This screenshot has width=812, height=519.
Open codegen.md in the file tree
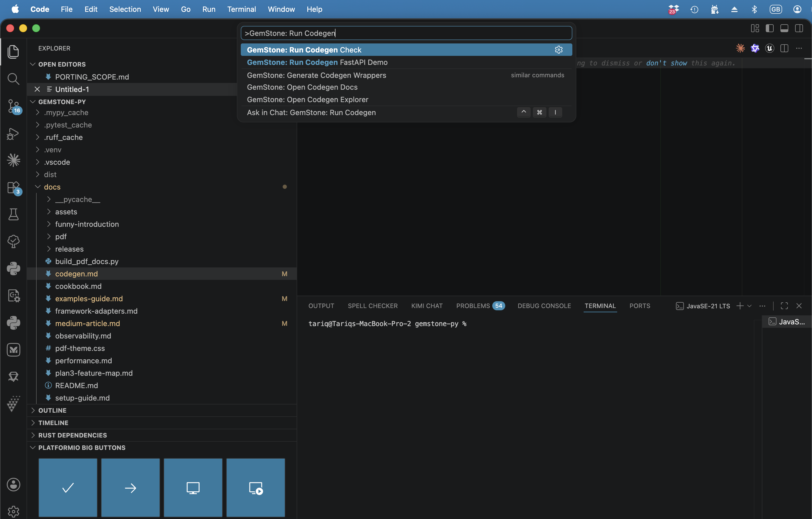pos(162,274)
